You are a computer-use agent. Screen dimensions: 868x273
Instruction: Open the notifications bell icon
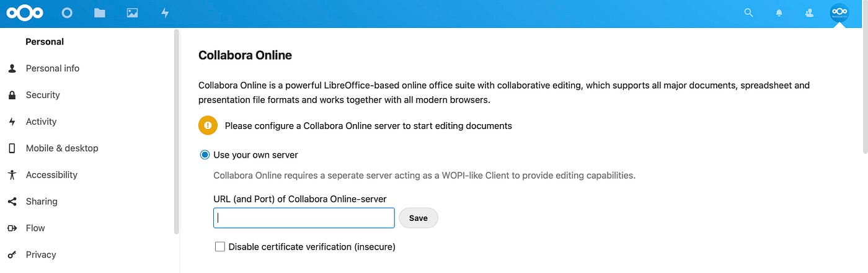click(779, 12)
